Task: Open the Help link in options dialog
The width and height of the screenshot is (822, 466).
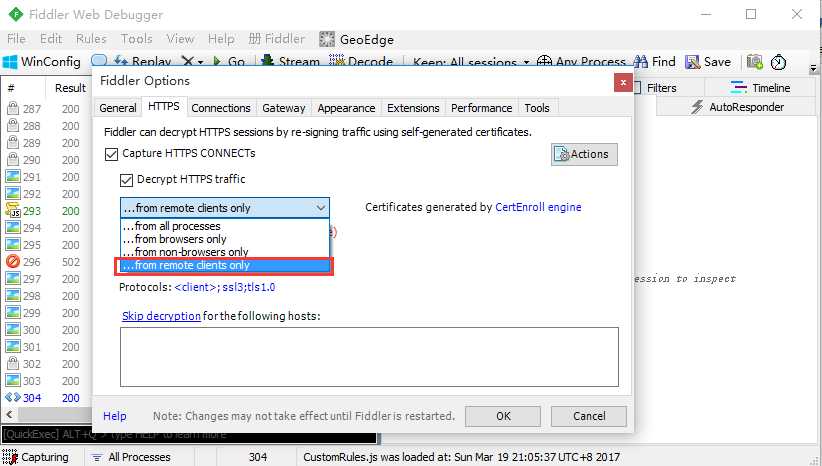Action: (114, 416)
